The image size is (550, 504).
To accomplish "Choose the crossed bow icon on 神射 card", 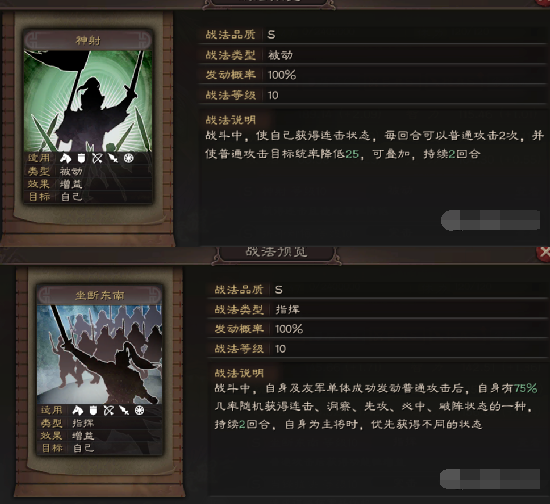I will (x=97, y=158).
